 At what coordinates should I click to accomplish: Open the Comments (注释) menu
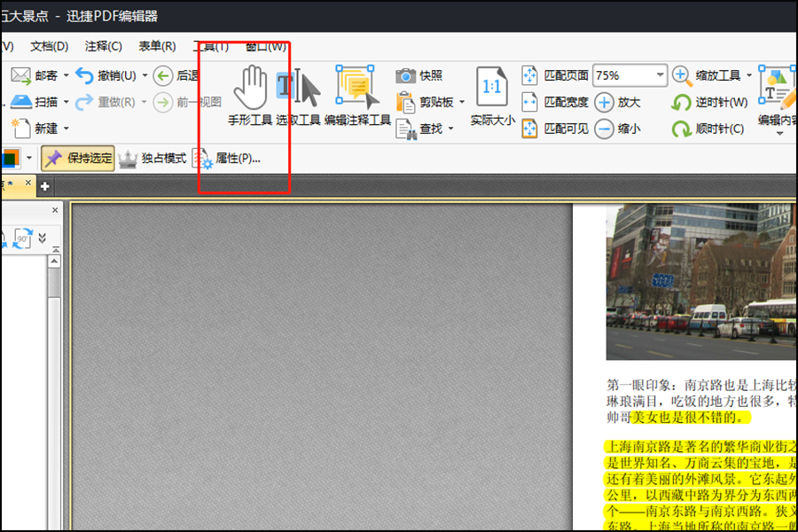tap(104, 47)
